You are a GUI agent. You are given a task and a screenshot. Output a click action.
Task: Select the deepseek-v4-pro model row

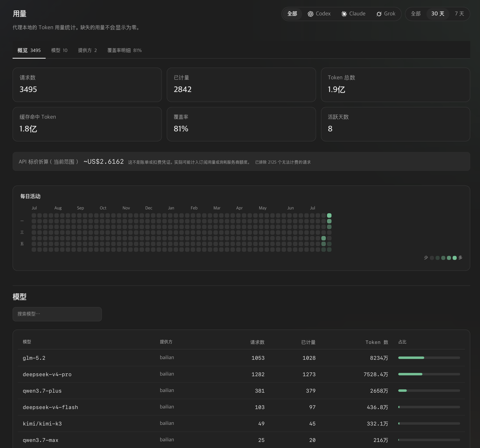click(x=241, y=374)
